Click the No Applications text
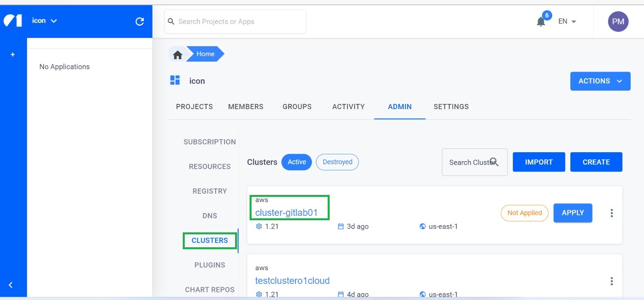This screenshot has width=644, height=300. coord(64,67)
